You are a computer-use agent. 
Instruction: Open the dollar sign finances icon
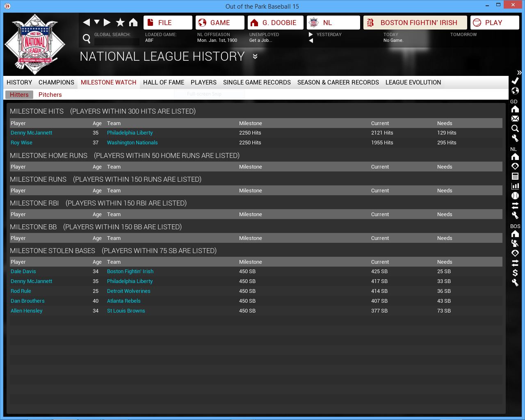point(515,273)
